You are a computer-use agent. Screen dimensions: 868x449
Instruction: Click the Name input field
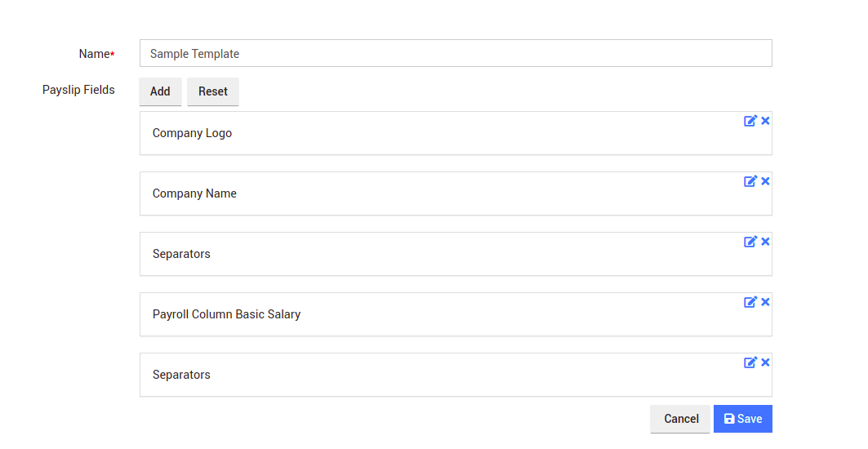point(455,54)
